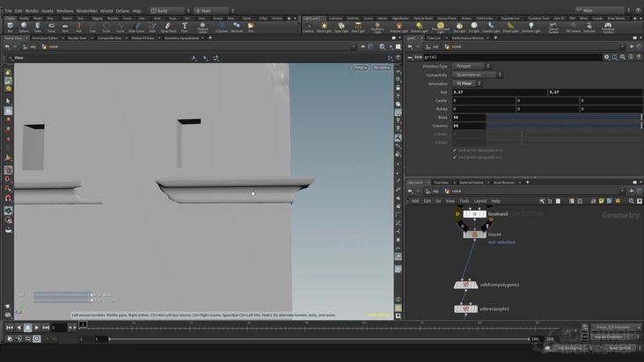Select the Null shelf tool
Screen dimensions: 644x362
pos(79,27)
